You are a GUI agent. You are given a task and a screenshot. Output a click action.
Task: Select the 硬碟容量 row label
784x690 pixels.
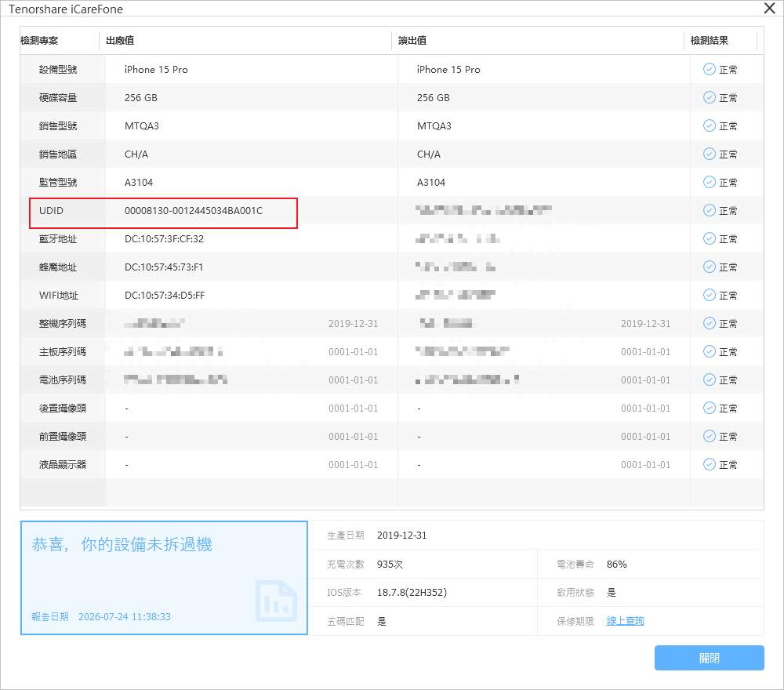[x=58, y=97]
